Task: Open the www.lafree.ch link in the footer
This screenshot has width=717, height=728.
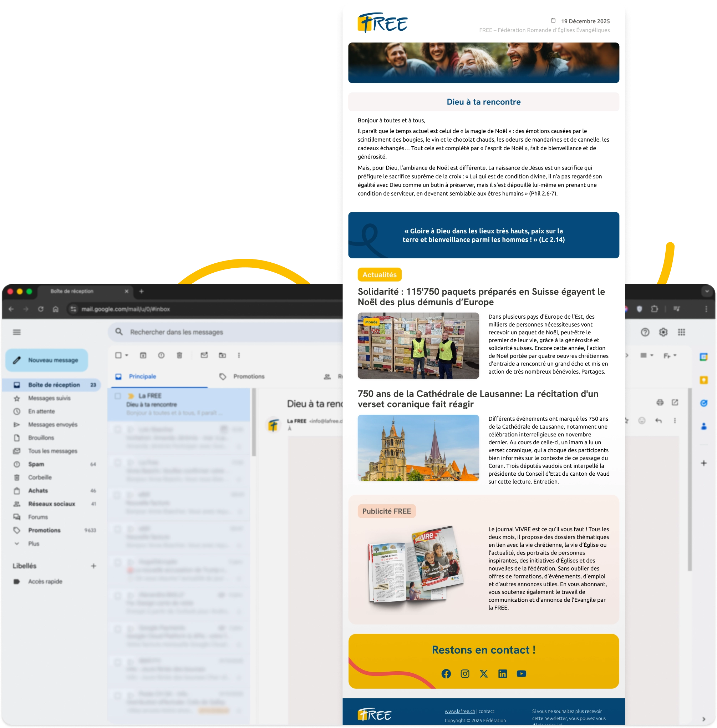Action: (459, 712)
